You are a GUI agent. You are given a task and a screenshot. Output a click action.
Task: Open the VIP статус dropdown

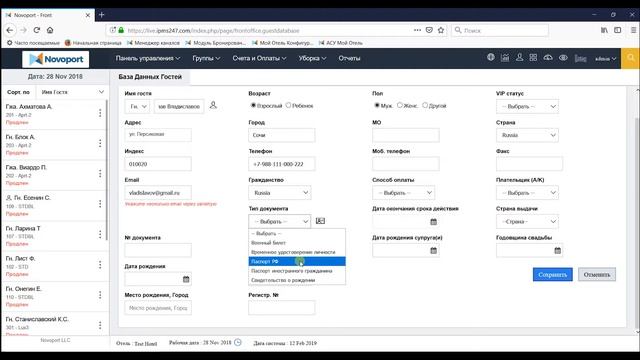(x=527, y=107)
